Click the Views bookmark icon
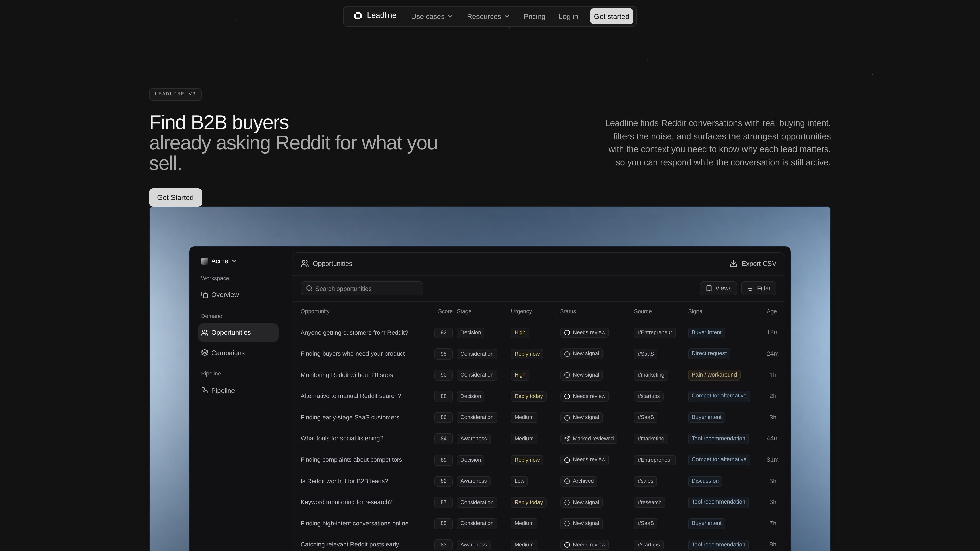Screen dimensions: 980x551 pyautogui.click(x=709, y=289)
